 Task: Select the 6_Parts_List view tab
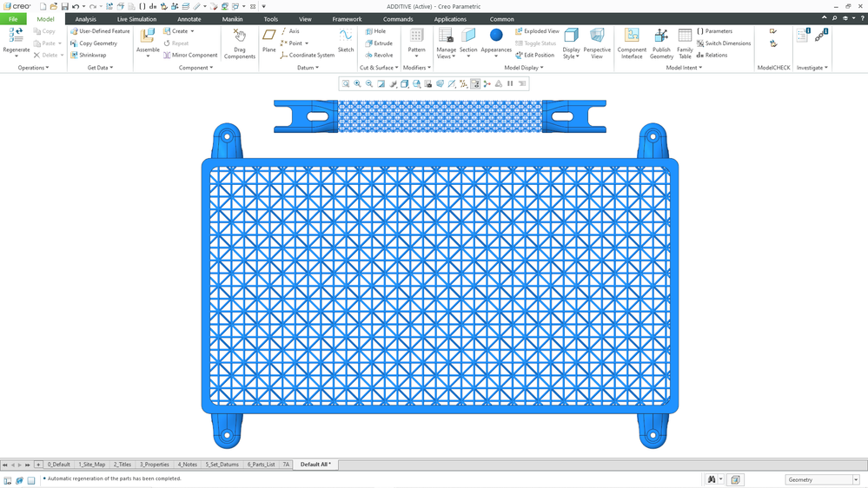pyautogui.click(x=261, y=465)
